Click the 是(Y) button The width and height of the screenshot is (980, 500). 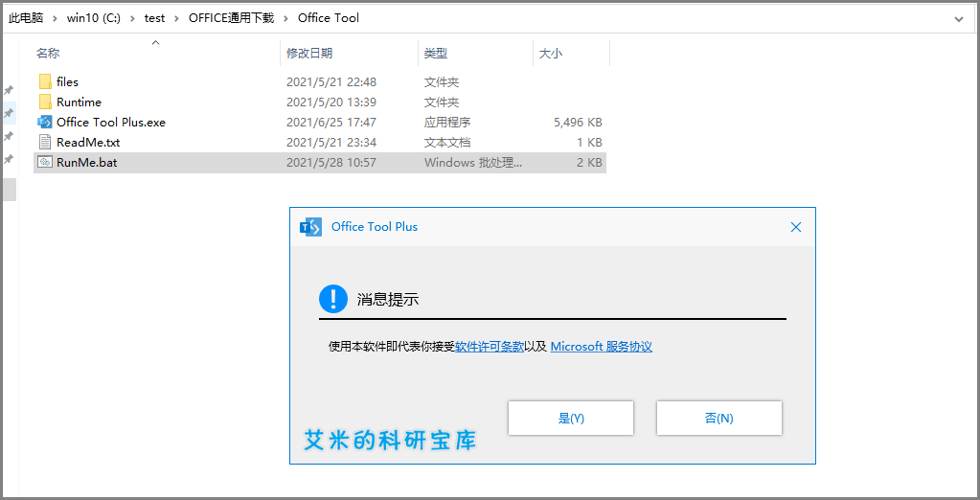(x=571, y=419)
